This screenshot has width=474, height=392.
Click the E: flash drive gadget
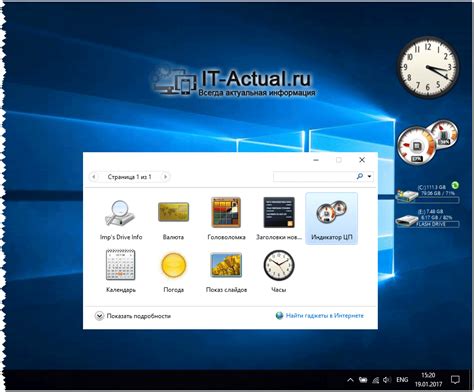point(428,219)
